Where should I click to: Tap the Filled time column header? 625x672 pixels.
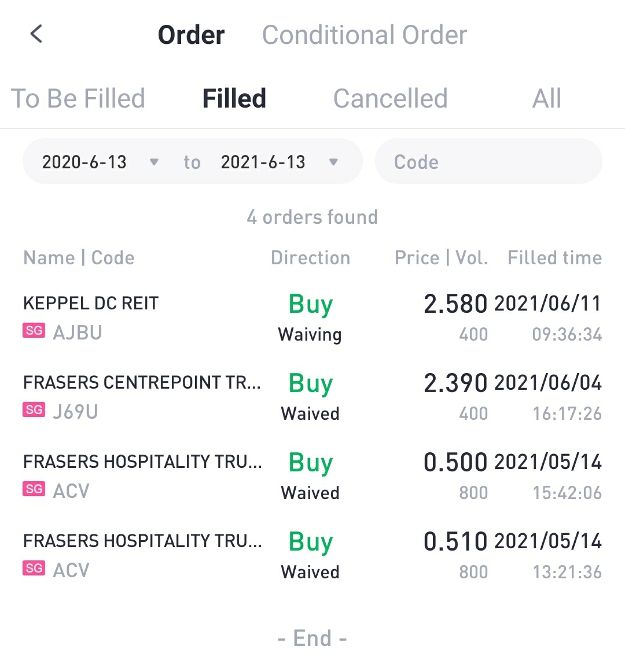tap(554, 258)
